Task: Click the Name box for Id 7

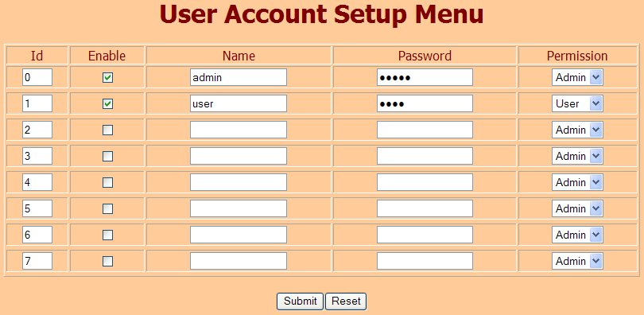Action: tap(239, 261)
